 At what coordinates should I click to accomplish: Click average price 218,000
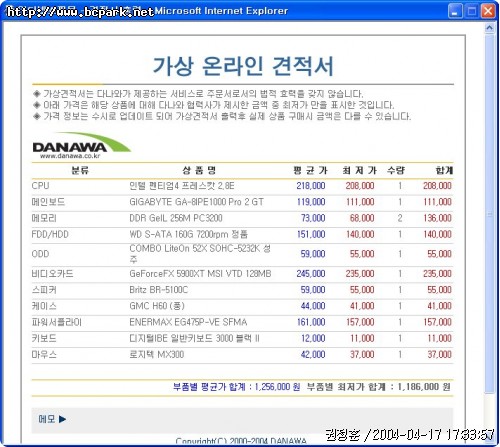click(311, 186)
